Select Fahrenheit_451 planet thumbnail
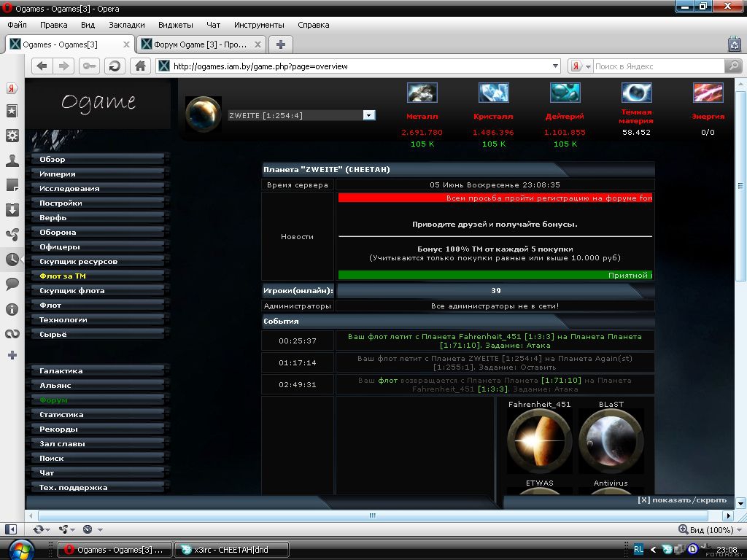Viewport: 747px width, 560px height. (539, 440)
